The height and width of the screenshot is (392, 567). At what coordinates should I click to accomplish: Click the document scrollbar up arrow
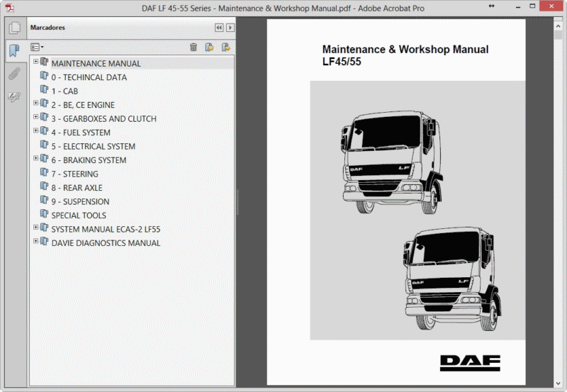558,26
